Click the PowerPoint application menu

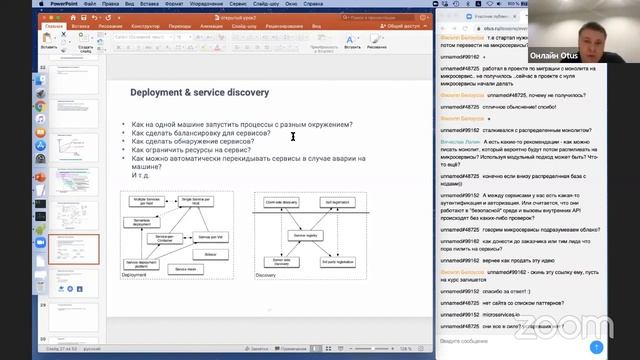64,4
